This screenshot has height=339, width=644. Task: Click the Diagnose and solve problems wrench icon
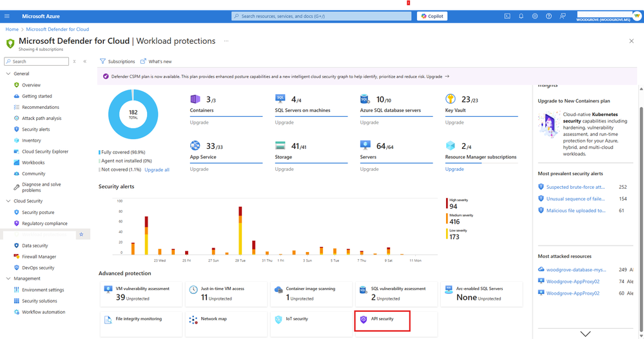[16, 188]
